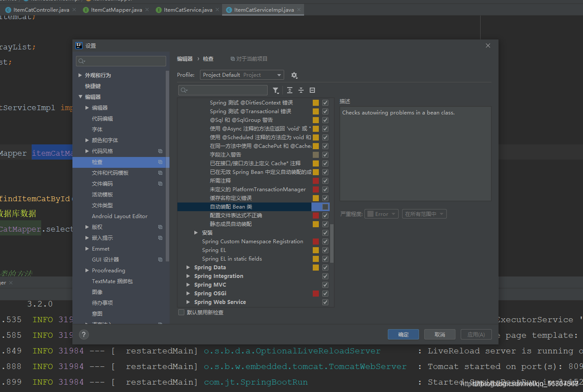Click the 编辑器 breadcrumb link
Screen dimensions: 583x392
click(185, 59)
